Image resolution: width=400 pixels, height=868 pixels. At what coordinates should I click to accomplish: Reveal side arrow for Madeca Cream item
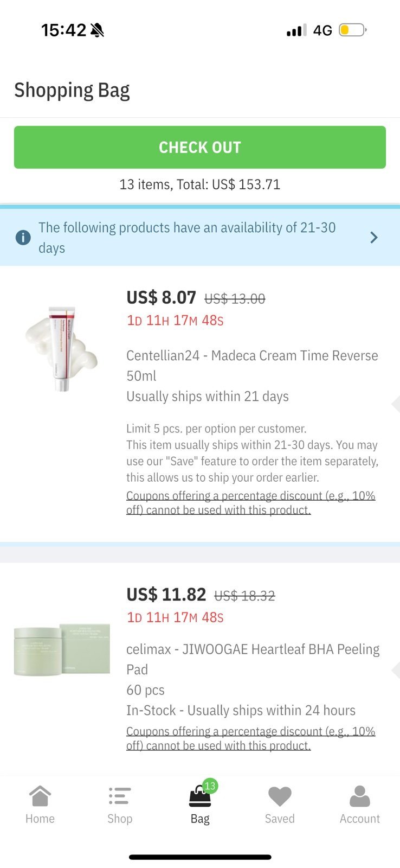click(395, 404)
